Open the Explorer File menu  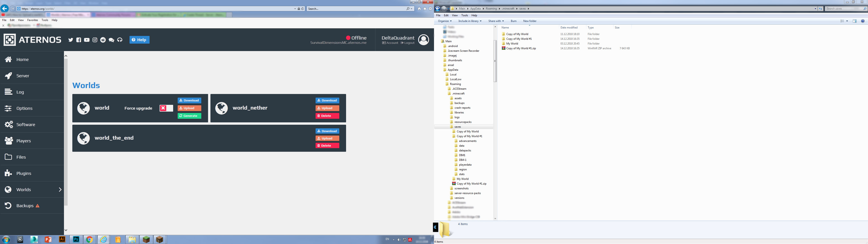click(x=438, y=16)
